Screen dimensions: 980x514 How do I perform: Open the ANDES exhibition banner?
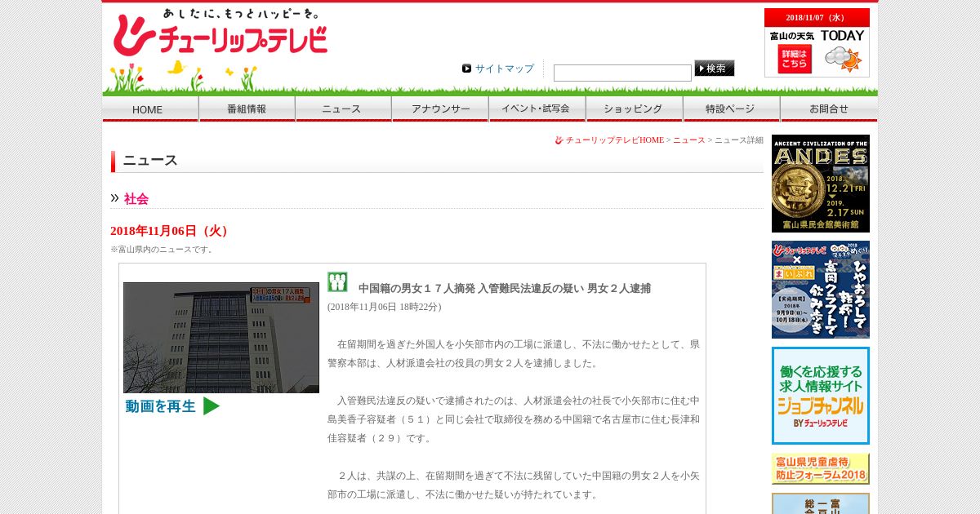tap(821, 184)
